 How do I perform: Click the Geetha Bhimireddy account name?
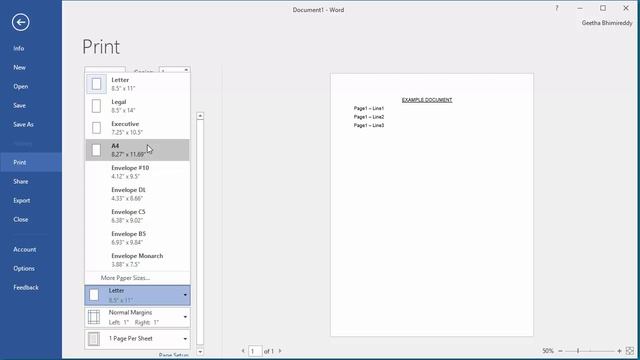click(x=607, y=23)
